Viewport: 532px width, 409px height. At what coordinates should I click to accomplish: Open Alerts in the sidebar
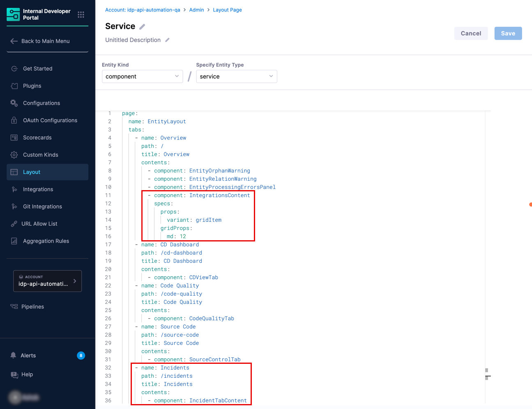(28, 356)
